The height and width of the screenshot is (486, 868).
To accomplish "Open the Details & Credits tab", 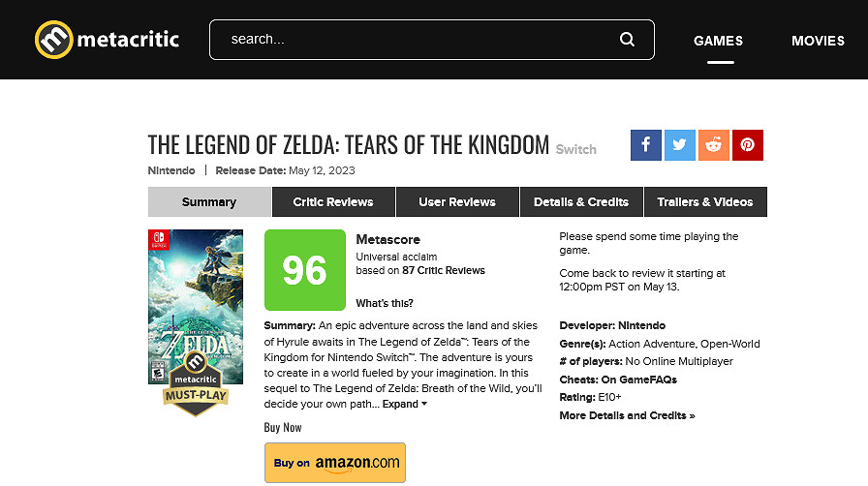I will pos(581,202).
